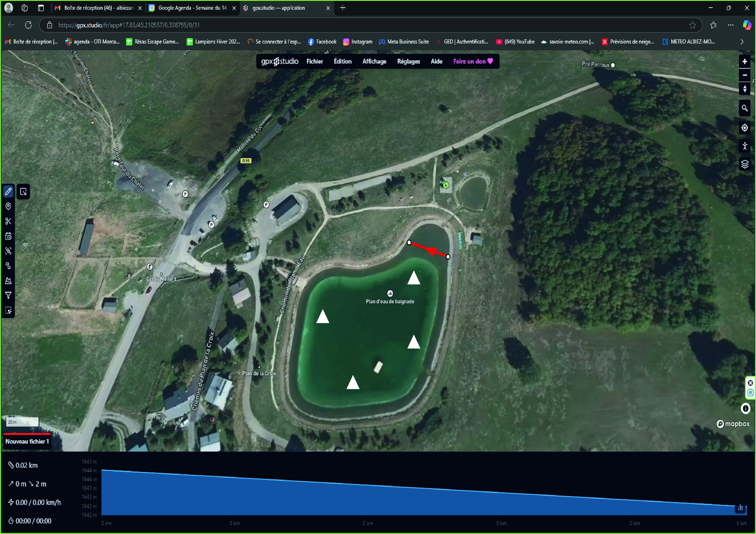Viewport: 756px width, 534px height.
Task: Toggle the street view pedestrian control
Action: point(745,146)
